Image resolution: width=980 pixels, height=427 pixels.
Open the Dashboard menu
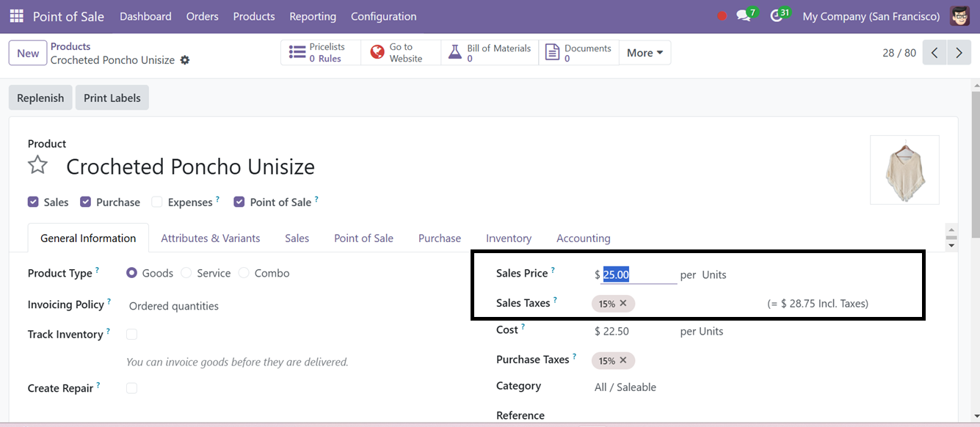pos(145,16)
